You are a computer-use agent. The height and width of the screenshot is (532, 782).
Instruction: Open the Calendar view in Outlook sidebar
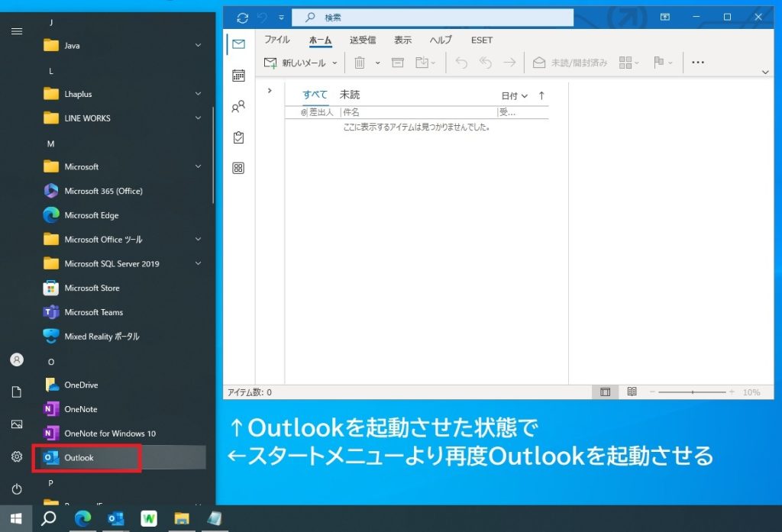[238, 76]
